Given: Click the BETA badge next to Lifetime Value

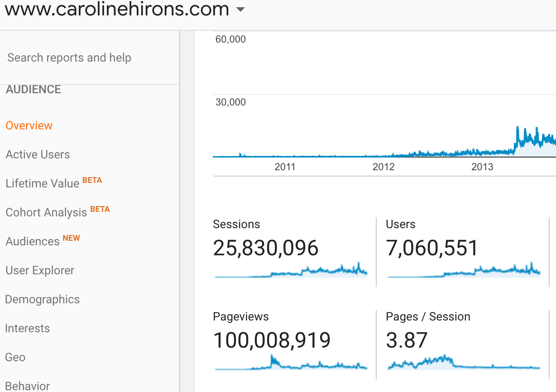Looking at the screenshot, I should coord(92,180).
